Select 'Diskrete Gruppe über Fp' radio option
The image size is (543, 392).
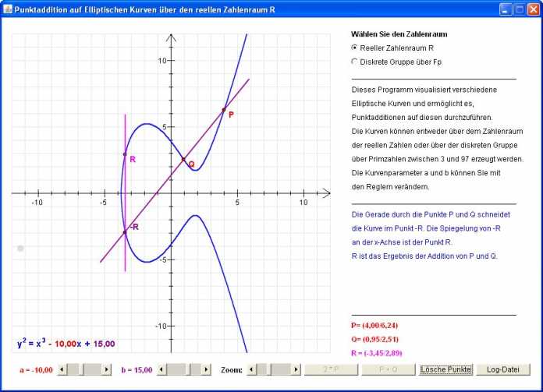point(355,62)
